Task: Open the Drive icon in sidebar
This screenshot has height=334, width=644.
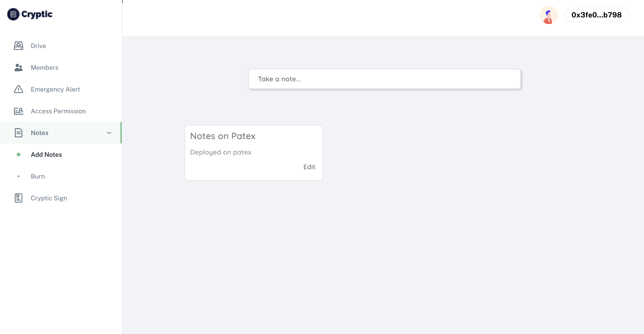Action: 19,46
